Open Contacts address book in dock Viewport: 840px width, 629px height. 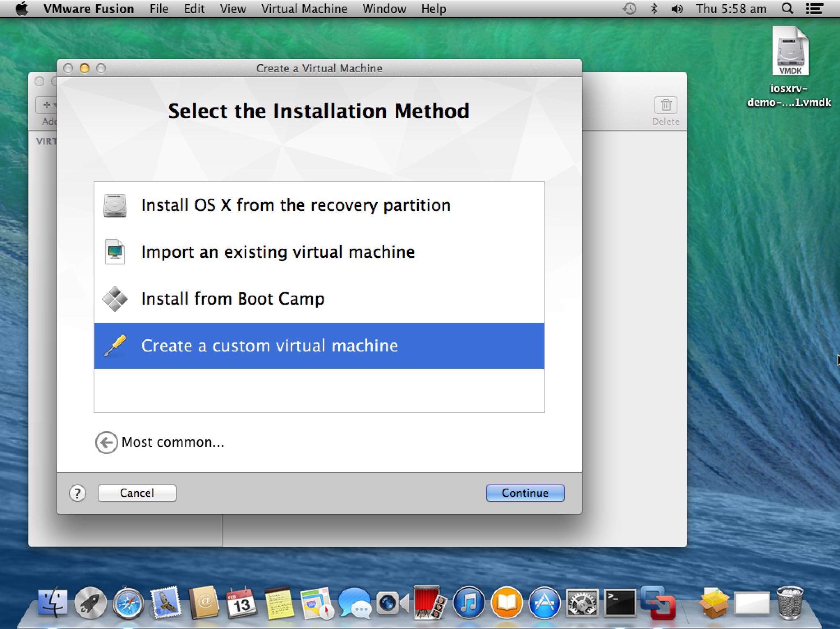click(x=204, y=603)
